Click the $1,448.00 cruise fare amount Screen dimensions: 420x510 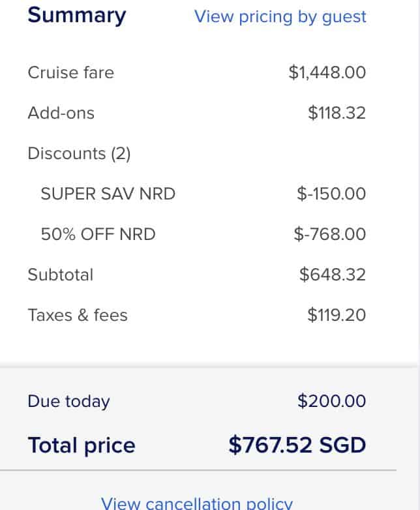tap(327, 72)
